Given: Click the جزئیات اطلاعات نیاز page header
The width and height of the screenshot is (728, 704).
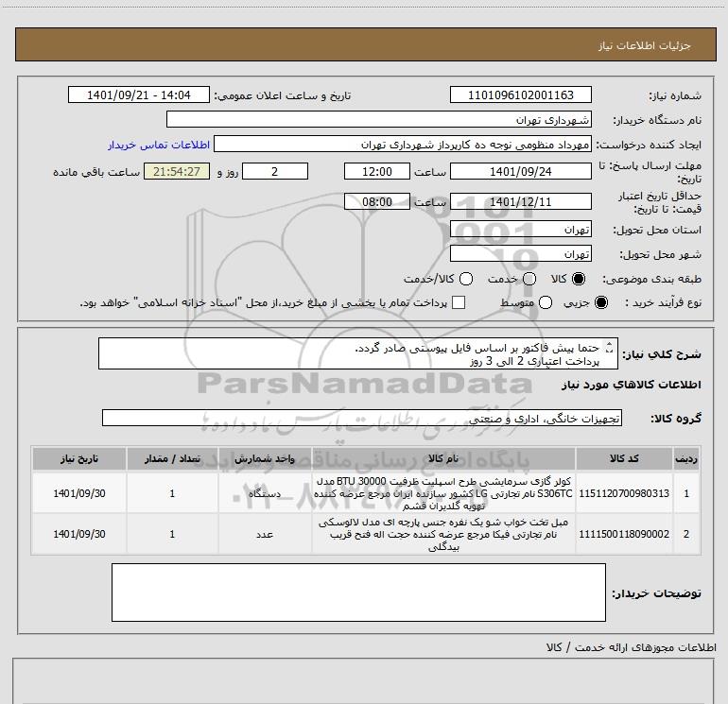Looking at the screenshot, I should 645,45.
